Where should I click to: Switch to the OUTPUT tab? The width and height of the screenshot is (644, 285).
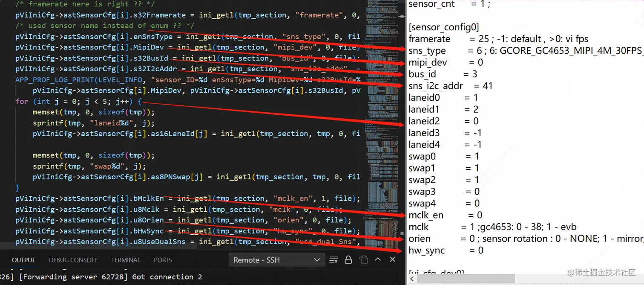(23, 260)
